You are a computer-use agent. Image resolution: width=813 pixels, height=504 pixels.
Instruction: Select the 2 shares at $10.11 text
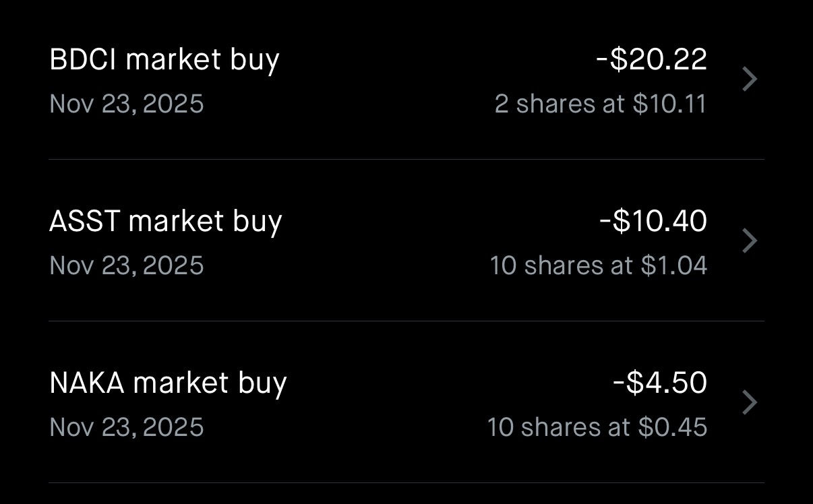pos(600,104)
